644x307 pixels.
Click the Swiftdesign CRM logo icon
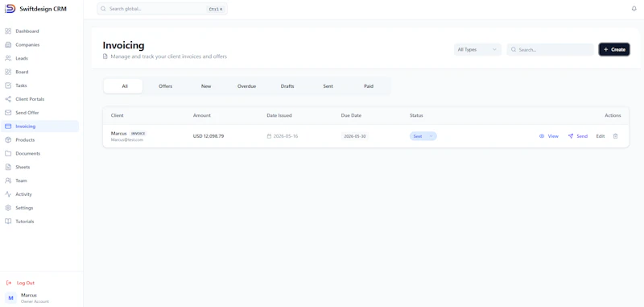[10, 9]
